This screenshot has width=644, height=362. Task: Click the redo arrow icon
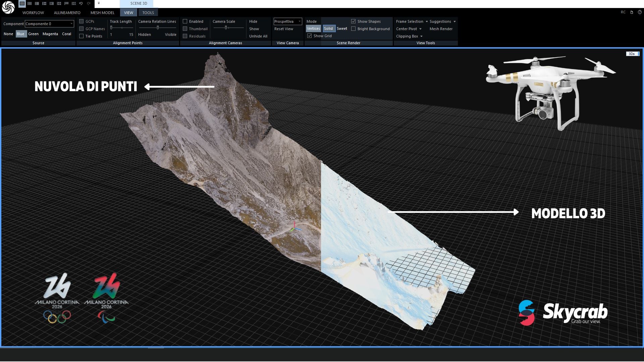89,3
